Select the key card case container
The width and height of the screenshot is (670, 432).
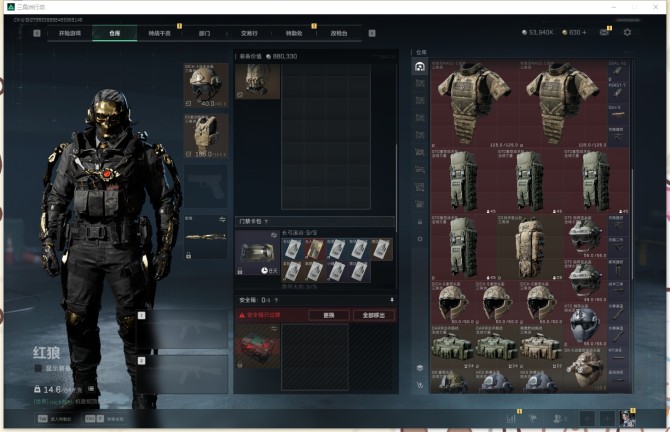pyautogui.click(x=258, y=253)
